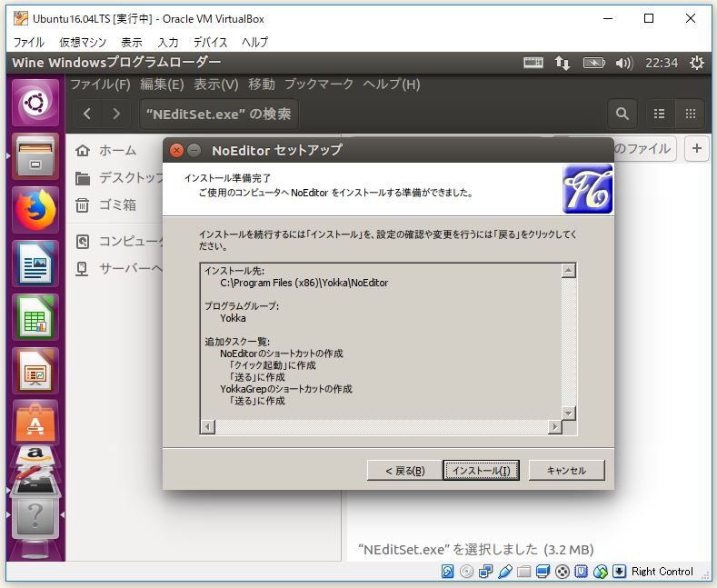Click VirtualBox USB status icon
The width and height of the screenshot is (717, 588).
coord(505,571)
